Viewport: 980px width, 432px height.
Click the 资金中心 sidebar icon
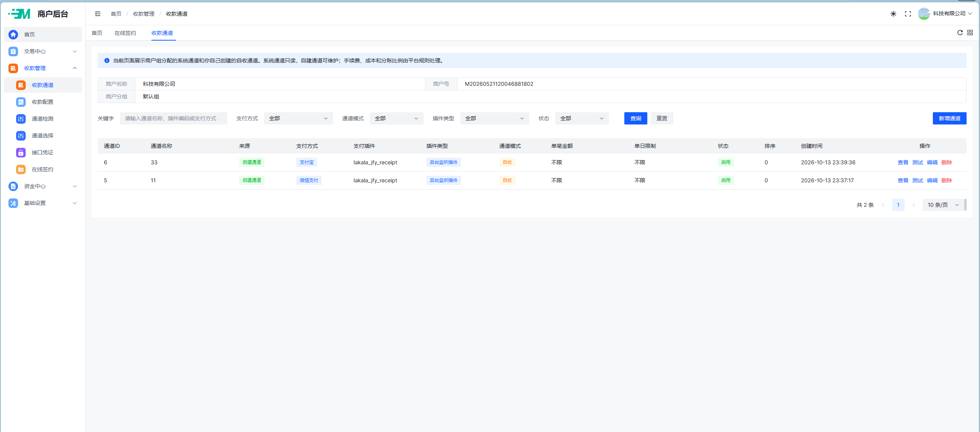click(13, 186)
